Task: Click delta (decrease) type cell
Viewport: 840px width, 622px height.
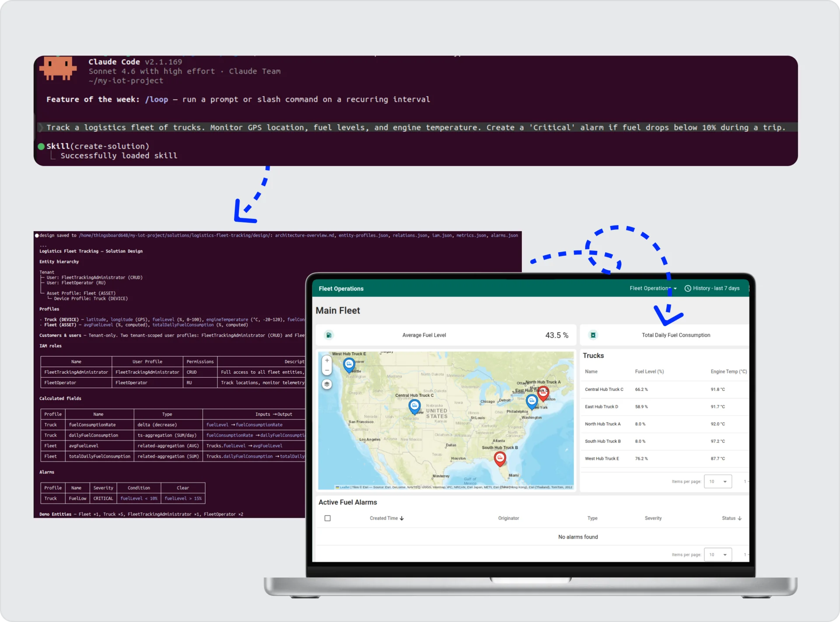Action: click(x=168, y=425)
